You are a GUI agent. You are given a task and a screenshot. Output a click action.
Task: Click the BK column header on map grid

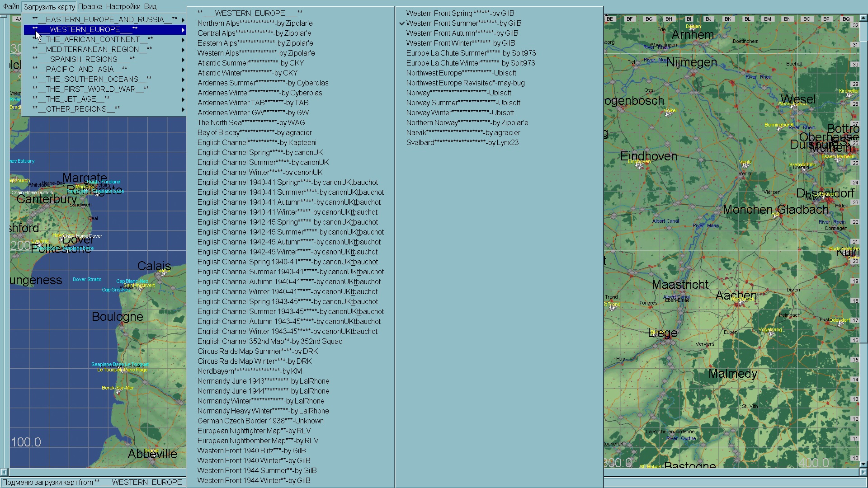pos(728,19)
